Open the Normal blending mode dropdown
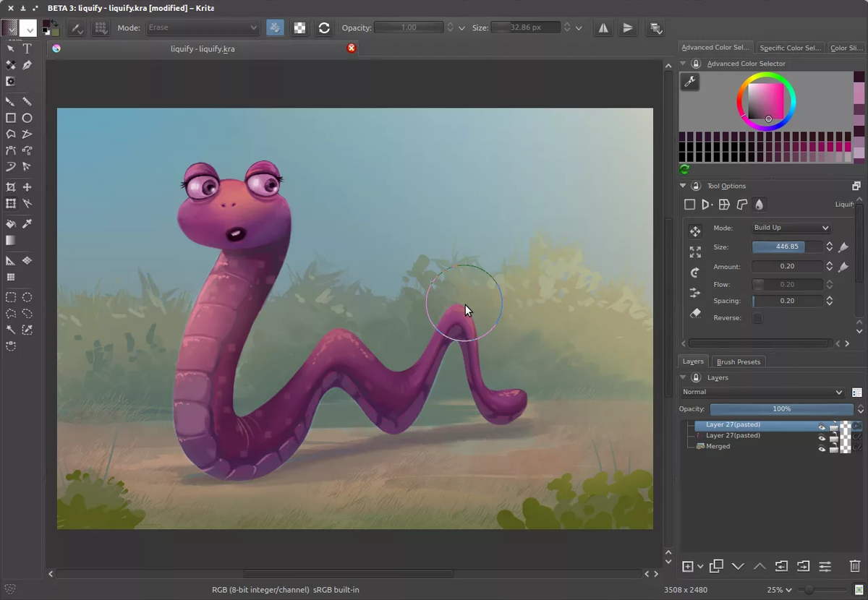 coord(763,391)
